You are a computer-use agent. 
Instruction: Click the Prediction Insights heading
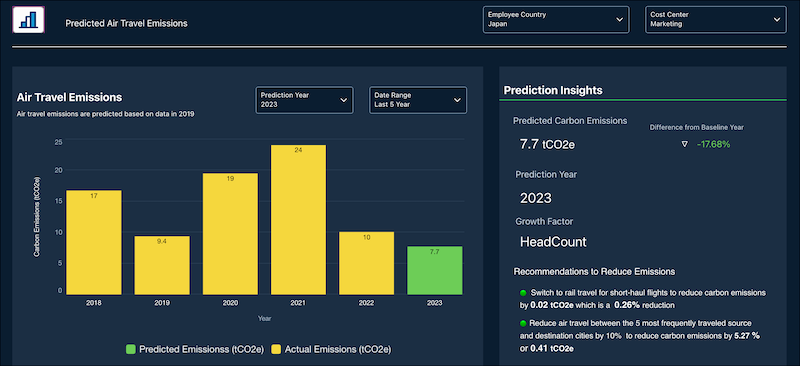coord(553,90)
